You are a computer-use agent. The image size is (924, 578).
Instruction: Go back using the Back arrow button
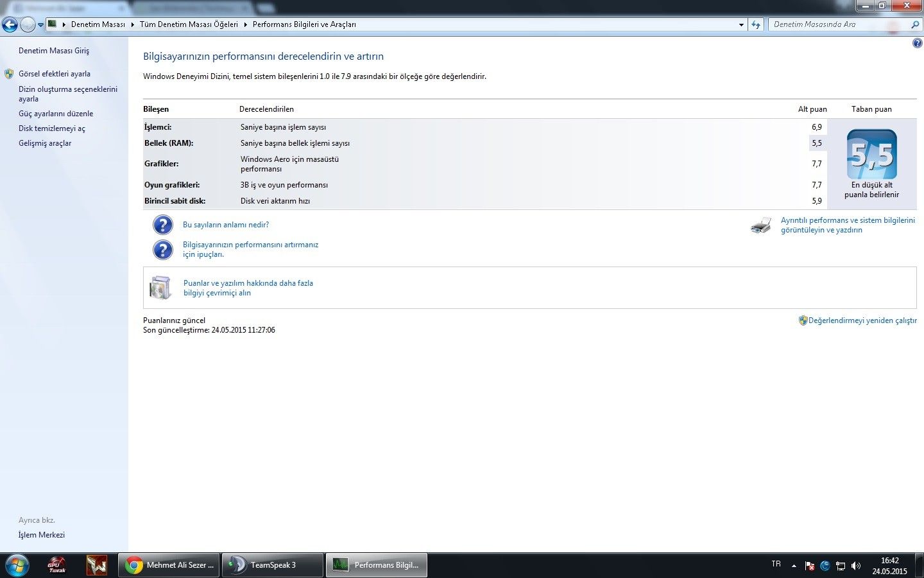[10, 25]
